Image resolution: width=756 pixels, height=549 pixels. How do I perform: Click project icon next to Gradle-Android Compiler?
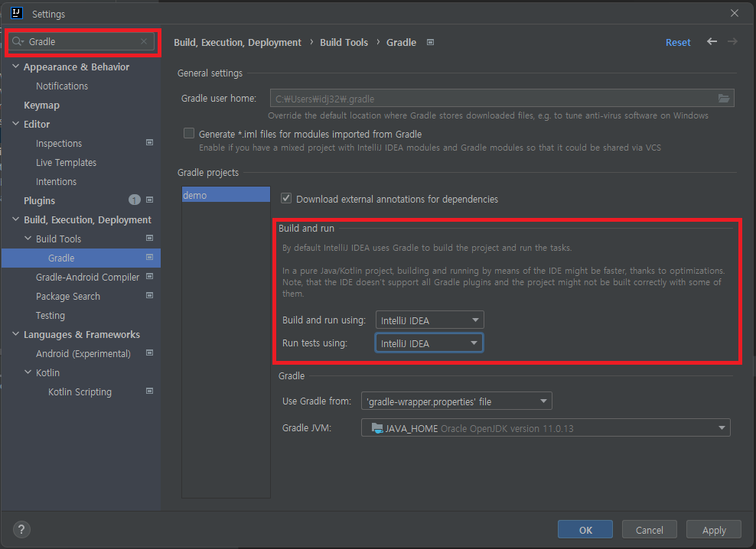149,276
